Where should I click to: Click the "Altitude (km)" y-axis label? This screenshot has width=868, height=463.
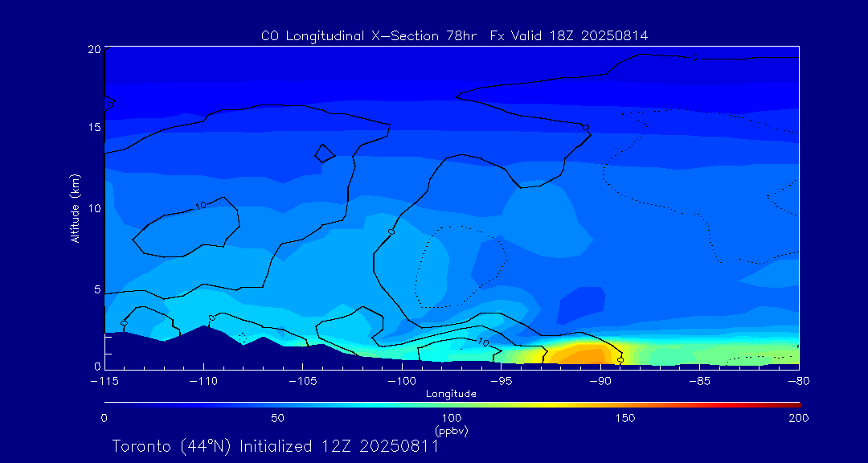click(x=75, y=209)
